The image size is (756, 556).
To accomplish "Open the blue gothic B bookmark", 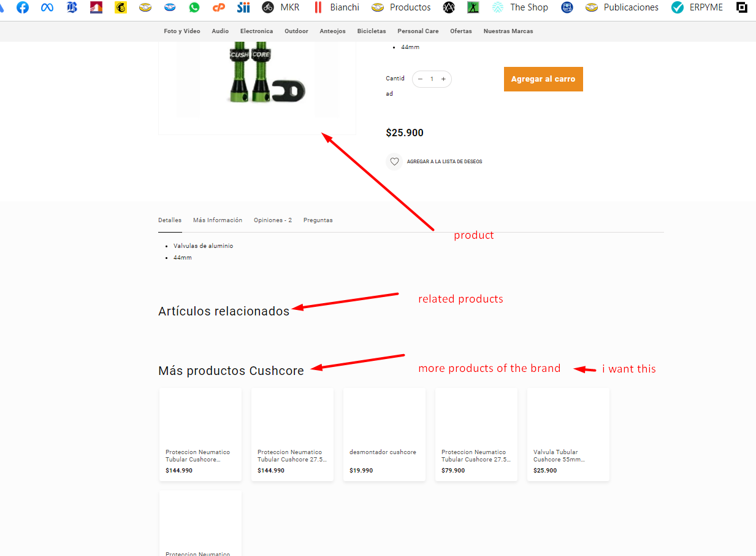I will point(72,7).
